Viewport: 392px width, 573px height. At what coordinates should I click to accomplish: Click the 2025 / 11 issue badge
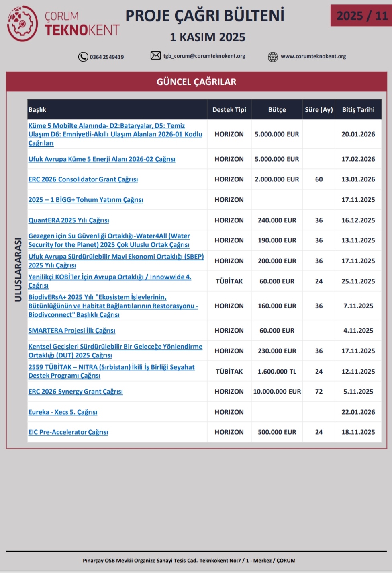click(x=361, y=16)
